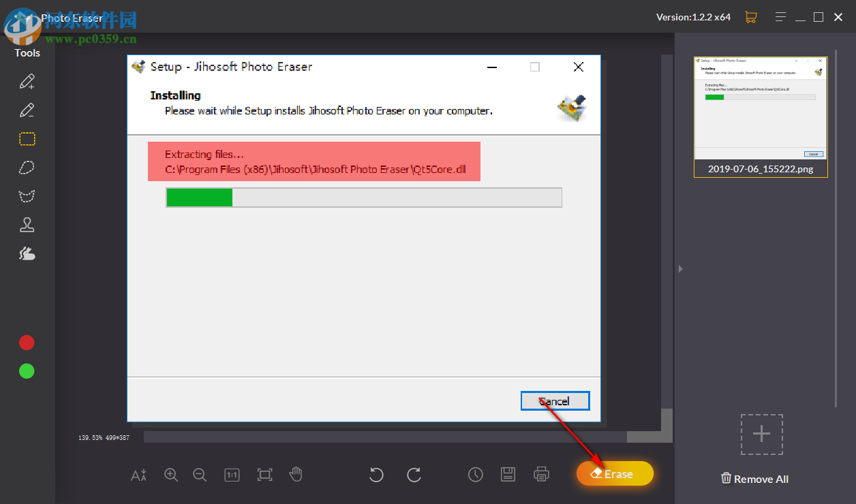Select the lasso selection tool
The height and width of the screenshot is (504, 856).
(27, 168)
